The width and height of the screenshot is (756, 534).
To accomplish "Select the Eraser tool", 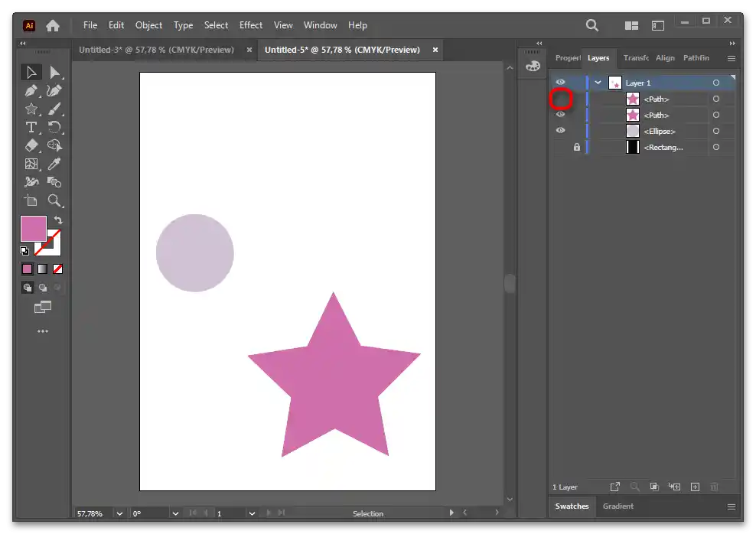I will (x=31, y=145).
